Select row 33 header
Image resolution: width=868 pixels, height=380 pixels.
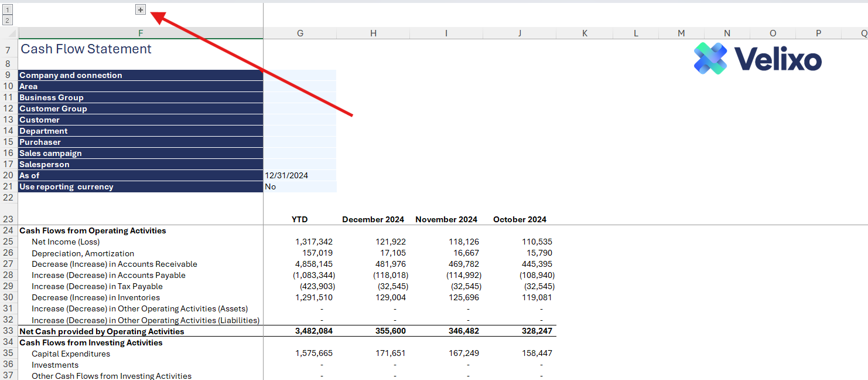(8, 331)
